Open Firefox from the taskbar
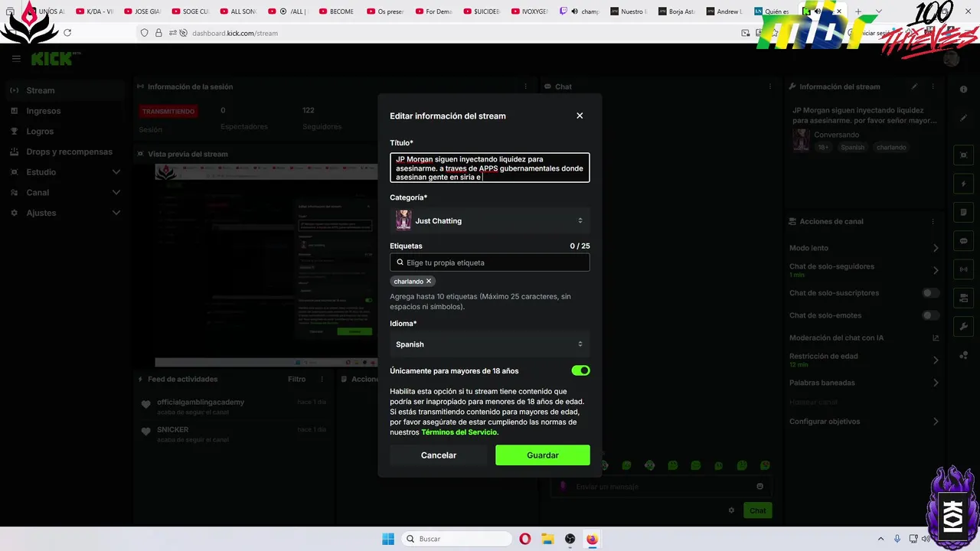Image resolution: width=980 pixels, height=551 pixels. 592,539
